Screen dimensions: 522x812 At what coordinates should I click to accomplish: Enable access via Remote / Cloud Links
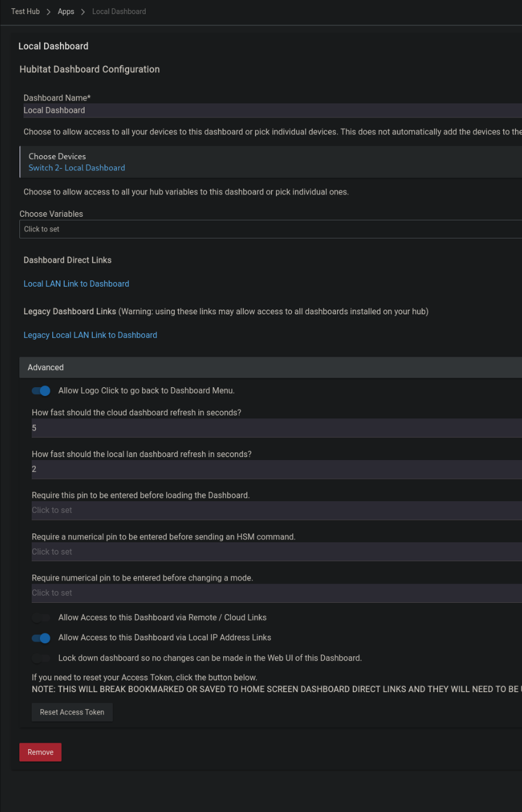pyautogui.click(x=41, y=618)
